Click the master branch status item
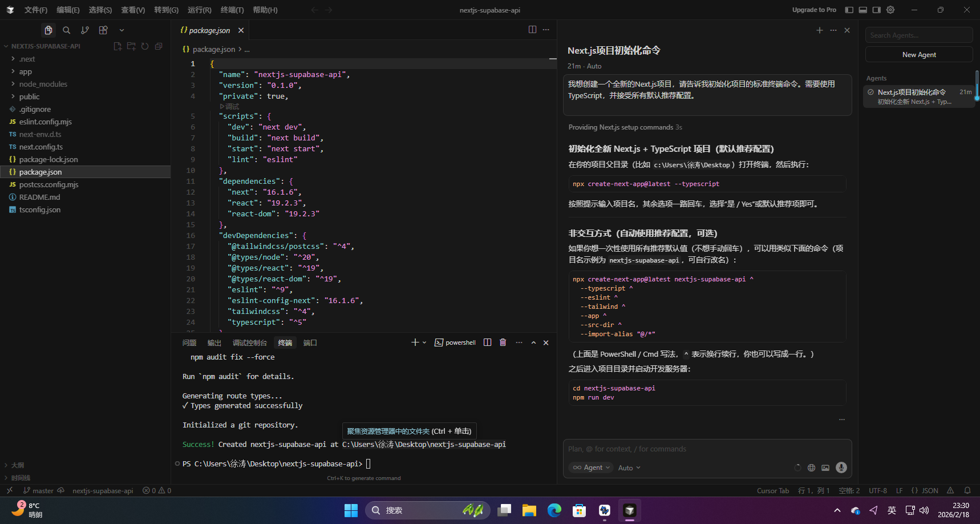980x524 pixels. (x=38, y=490)
